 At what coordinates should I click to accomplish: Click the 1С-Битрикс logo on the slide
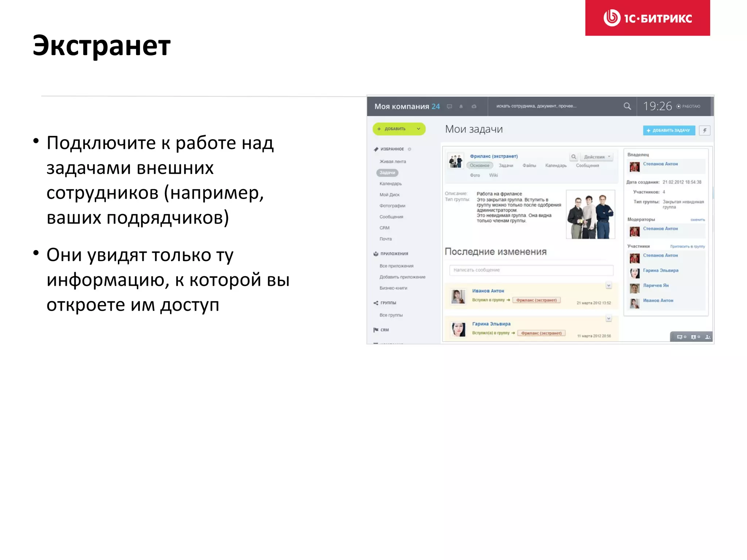[647, 18]
